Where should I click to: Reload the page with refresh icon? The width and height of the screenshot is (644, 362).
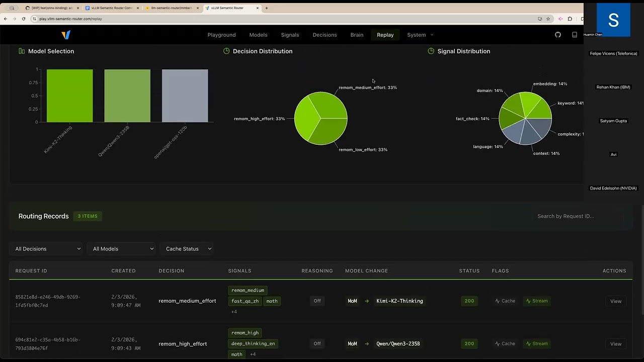coord(24,19)
